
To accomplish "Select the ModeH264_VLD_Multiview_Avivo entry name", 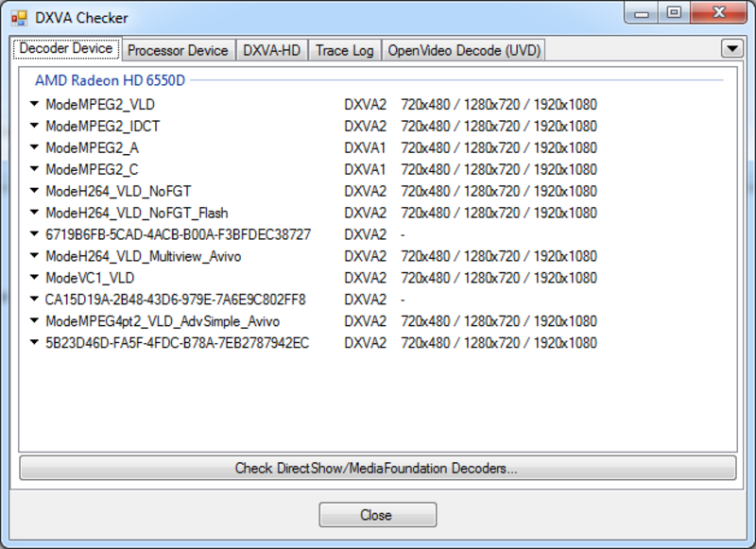I will 144,256.
